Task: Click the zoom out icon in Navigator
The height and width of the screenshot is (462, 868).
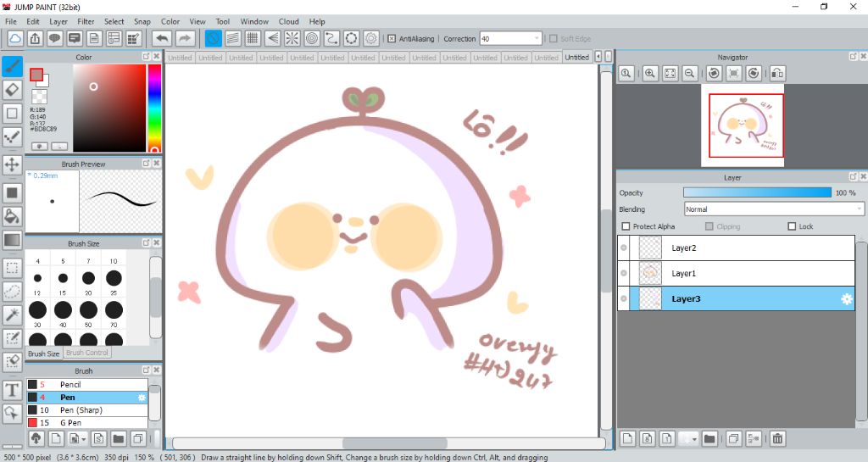Action: 690,74
